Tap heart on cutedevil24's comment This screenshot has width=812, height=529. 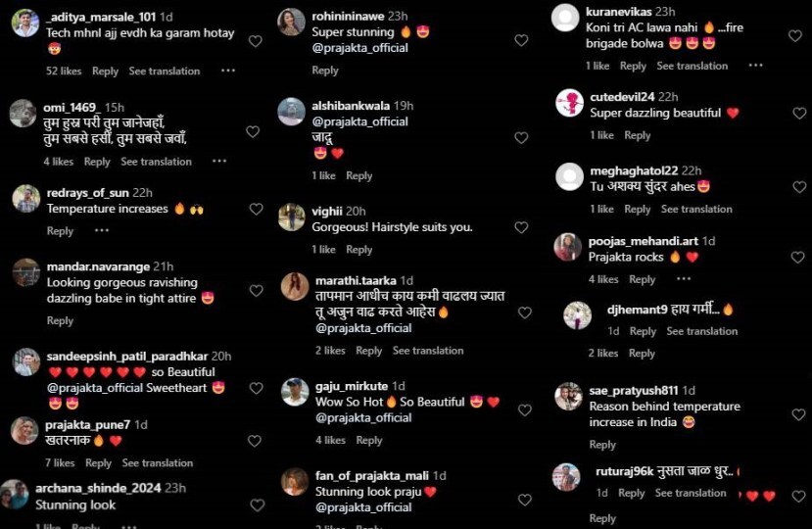[x=799, y=113]
